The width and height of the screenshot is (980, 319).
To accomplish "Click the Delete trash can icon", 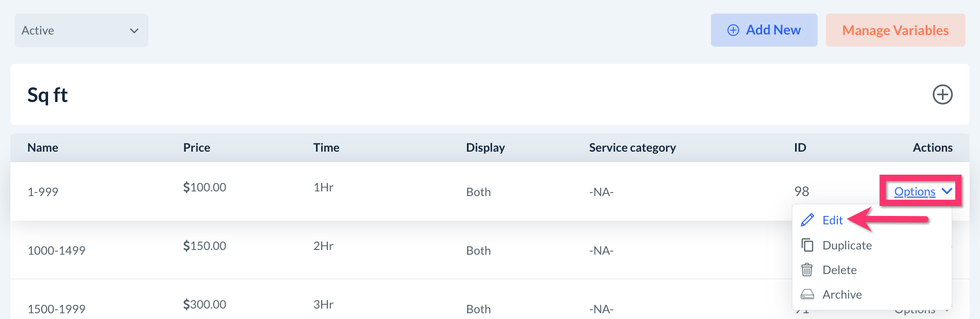I will (807, 270).
